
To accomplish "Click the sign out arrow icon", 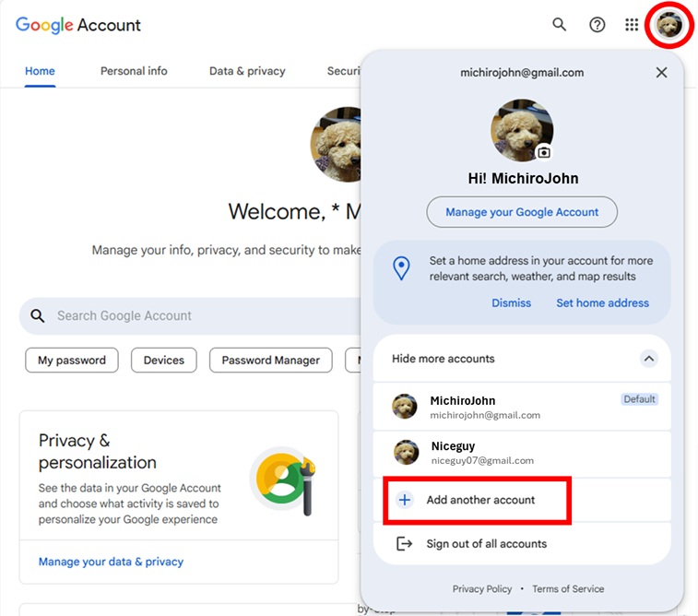I will pos(404,544).
